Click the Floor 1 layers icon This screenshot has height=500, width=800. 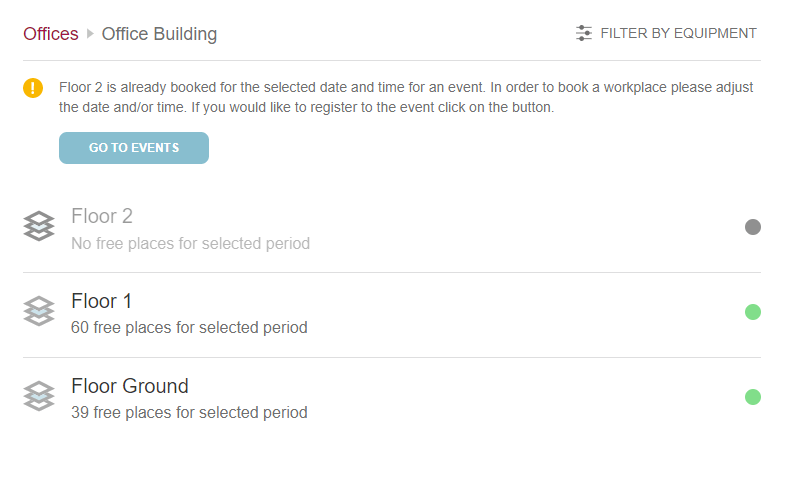pyautogui.click(x=39, y=312)
